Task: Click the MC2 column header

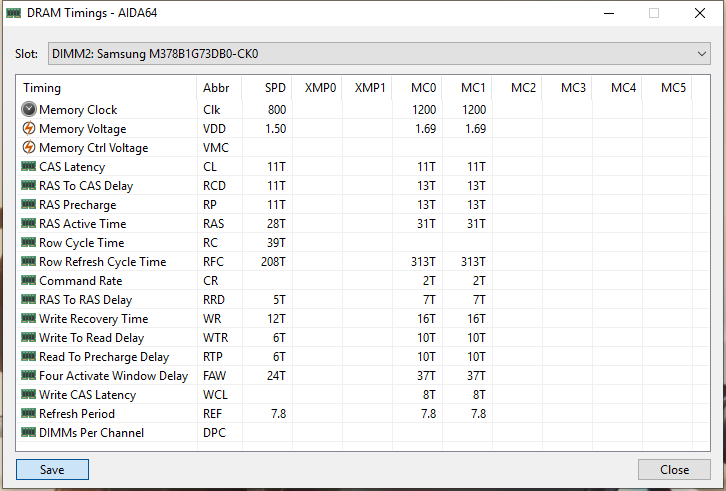Action: 517,88
